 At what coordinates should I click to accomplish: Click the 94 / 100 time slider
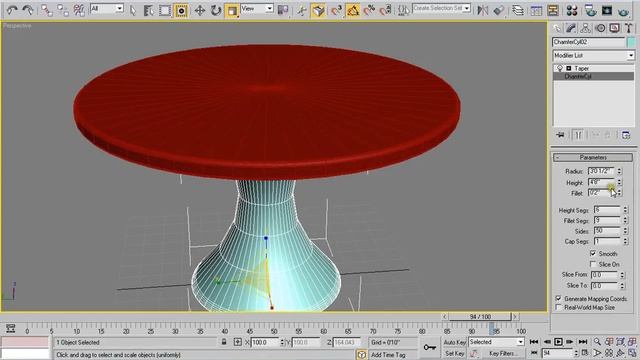point(480,317)
